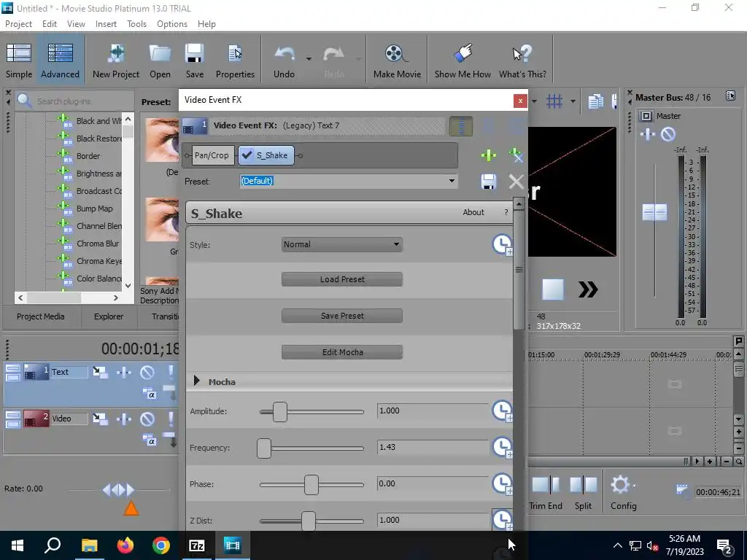Open project Properties from toolbar

[x=235, y=61]
